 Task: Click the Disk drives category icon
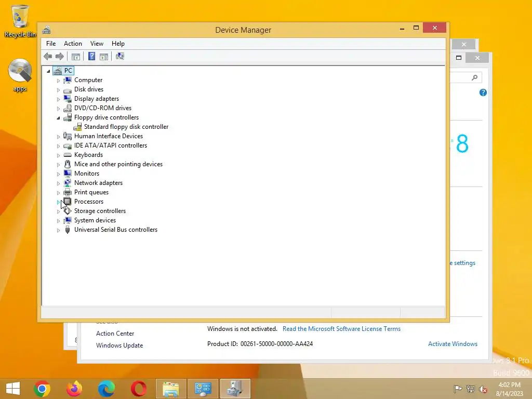[x=68, y=89]
